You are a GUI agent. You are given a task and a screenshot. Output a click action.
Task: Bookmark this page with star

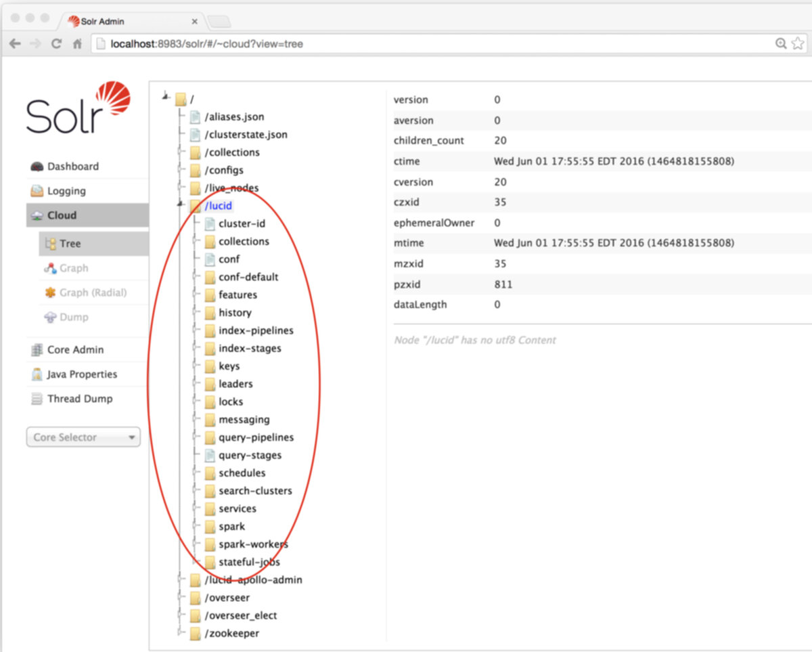pos(797,44)
